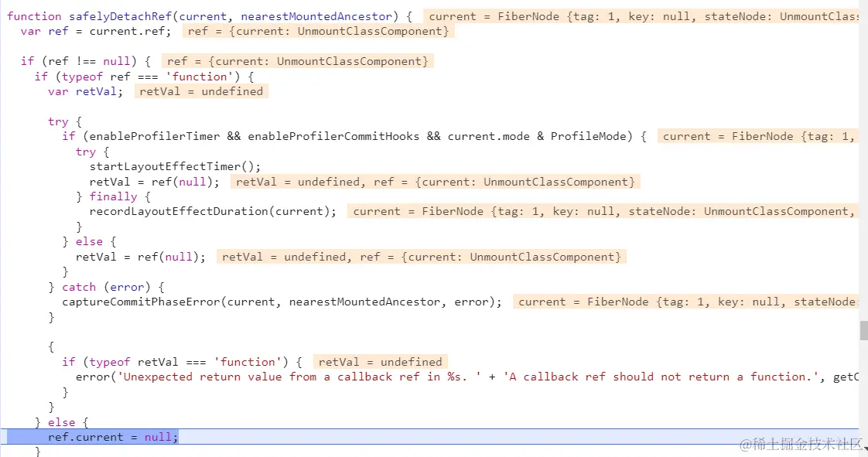Image resolution: width=868 pixels, height=457 pixels.
Task: Click the FiberNode inline value on the function signature line
Action: click(642, 16)
